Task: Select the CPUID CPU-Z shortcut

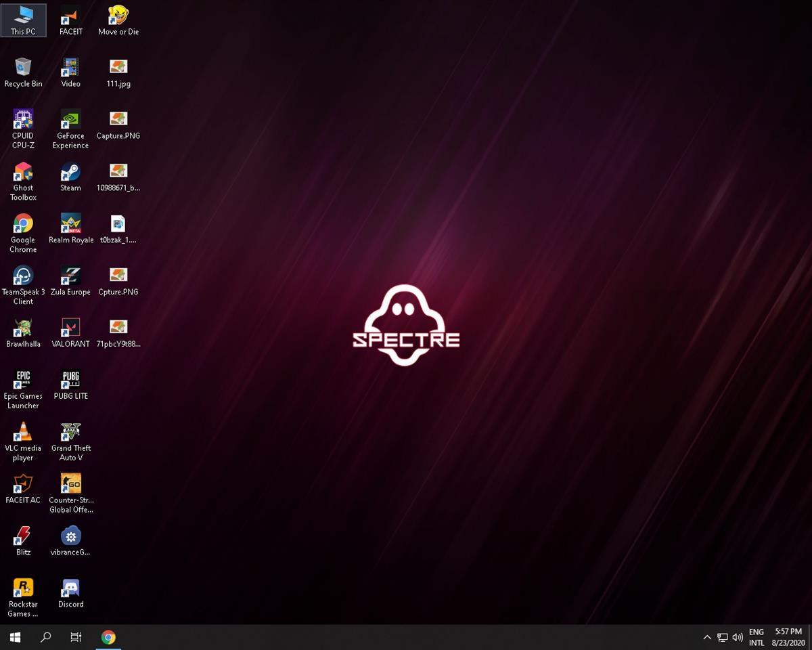Action: point(23,129)
